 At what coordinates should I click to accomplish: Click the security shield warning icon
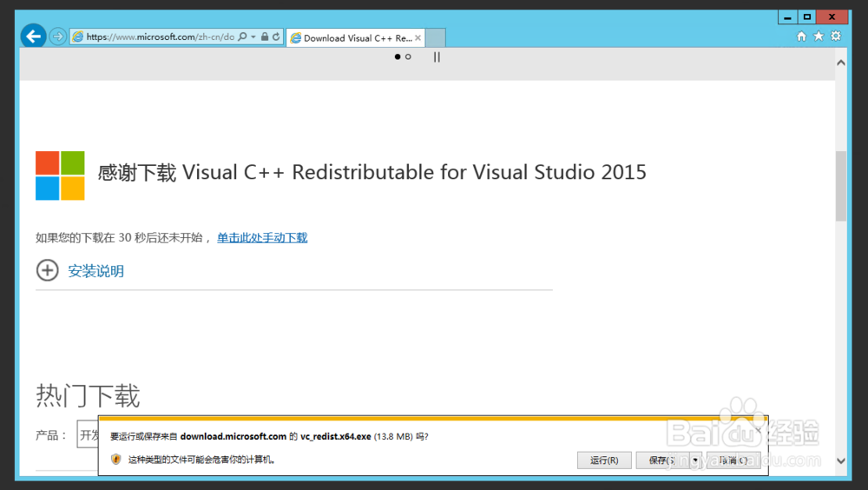coord(115,459)
